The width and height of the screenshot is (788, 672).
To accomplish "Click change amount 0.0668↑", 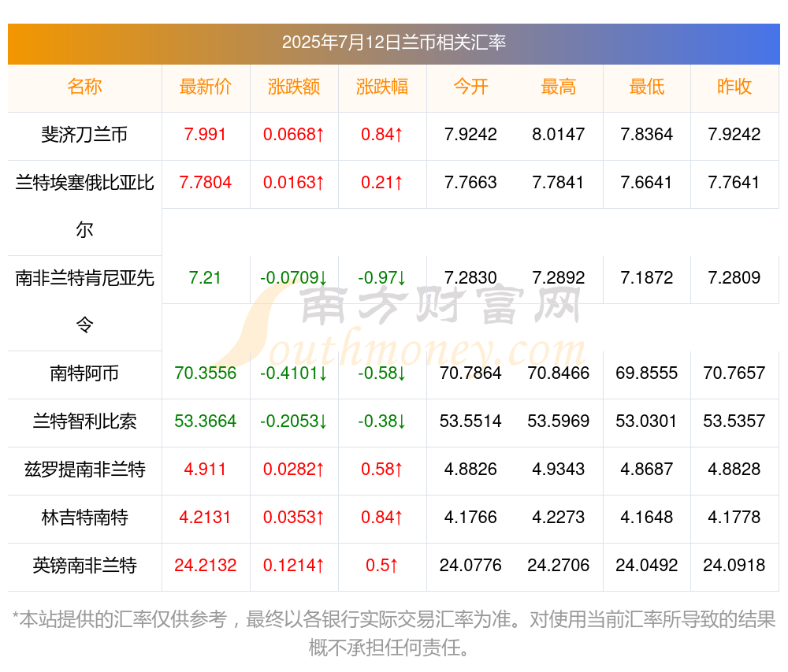I will click(293, 135).
